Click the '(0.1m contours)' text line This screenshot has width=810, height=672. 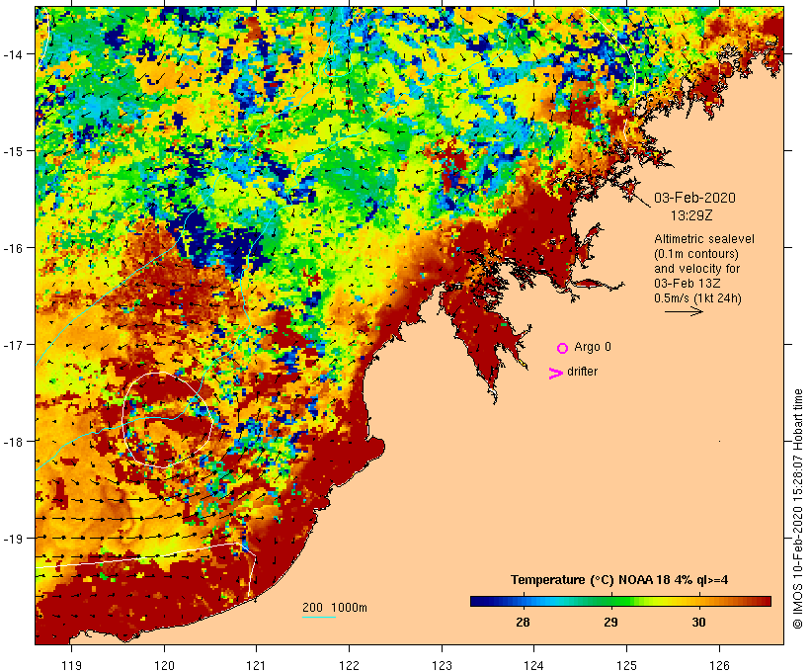pos(695,254)
